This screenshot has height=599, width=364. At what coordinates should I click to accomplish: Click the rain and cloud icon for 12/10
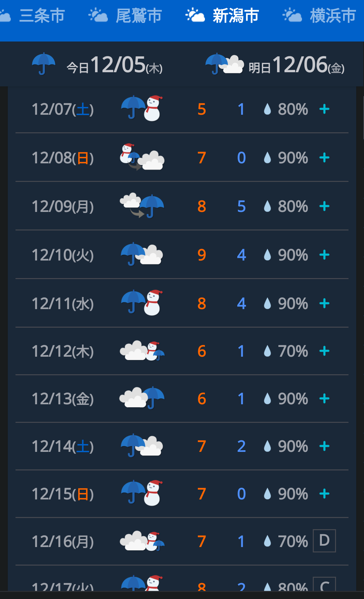142,254
